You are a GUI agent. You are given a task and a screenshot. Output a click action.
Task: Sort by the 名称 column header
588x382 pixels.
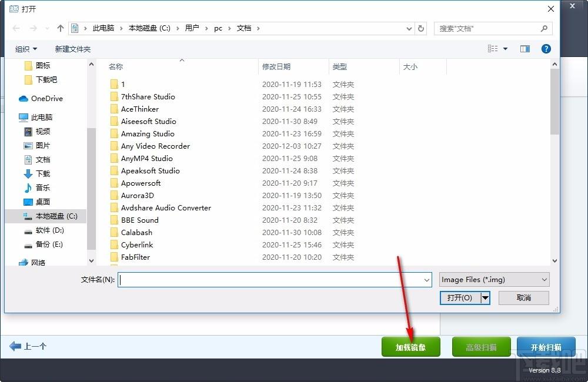116,67
